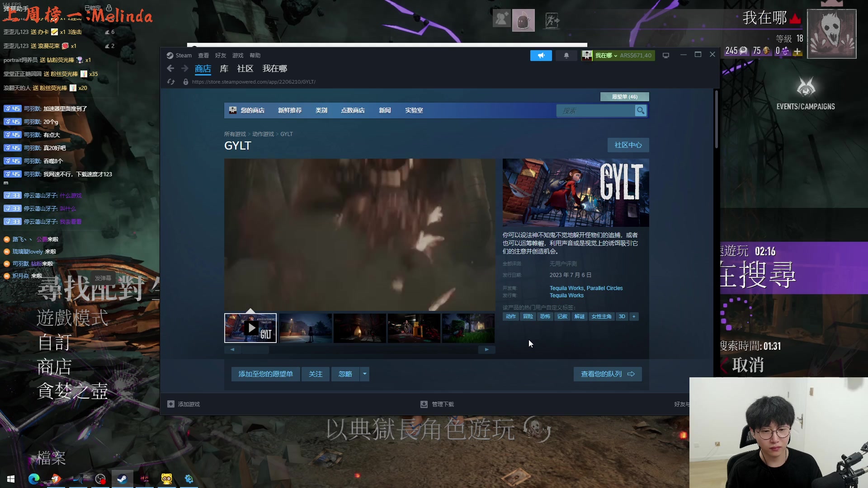The height and width of the screenshot is (488, 868).
Task: Click the Steam store URL text
Action: [254, 82]
